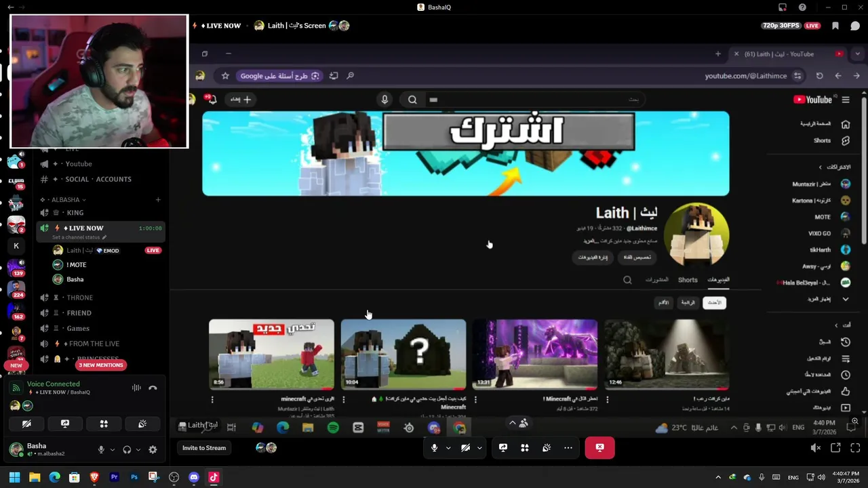The height and width of the screenshot is (488, 868).
Task: Toggle microphone in stream control bar
Action: click(x=434, y=447)
